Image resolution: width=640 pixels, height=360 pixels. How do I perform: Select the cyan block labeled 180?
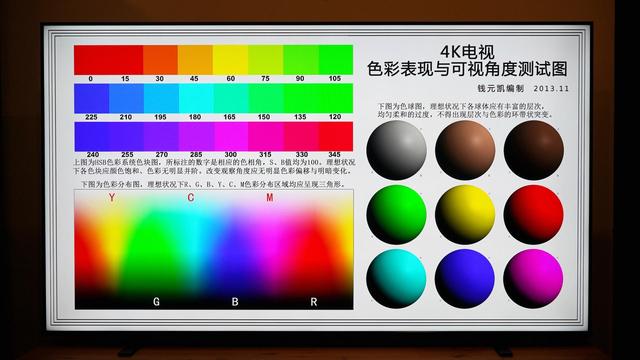pos(196,98)
